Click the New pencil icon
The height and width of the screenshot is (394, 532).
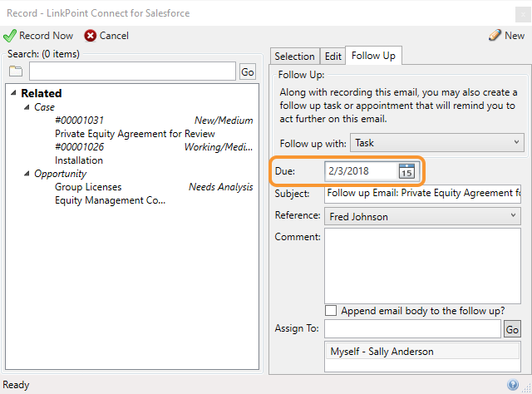(x=495, y=35)
